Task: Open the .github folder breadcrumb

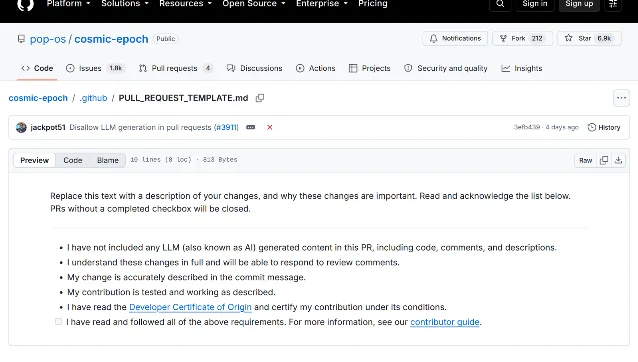Action: pos(93,98)
